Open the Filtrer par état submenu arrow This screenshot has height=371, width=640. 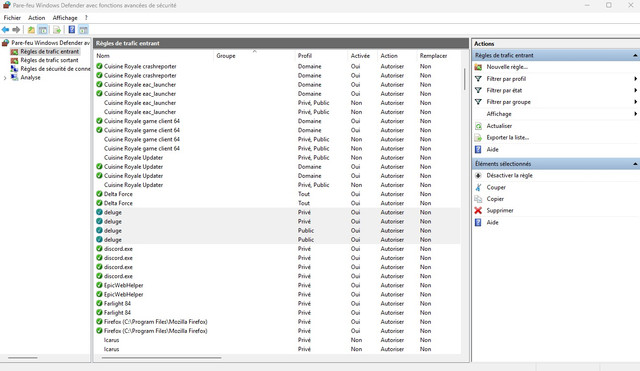click(x=636, y=90)
